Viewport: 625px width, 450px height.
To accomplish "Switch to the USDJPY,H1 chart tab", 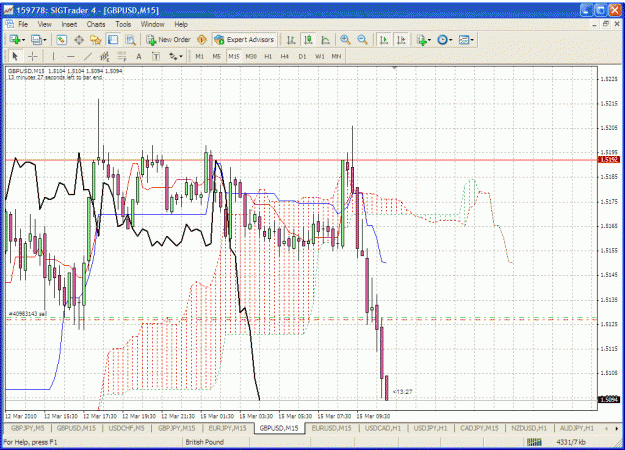I will (430, 428).
